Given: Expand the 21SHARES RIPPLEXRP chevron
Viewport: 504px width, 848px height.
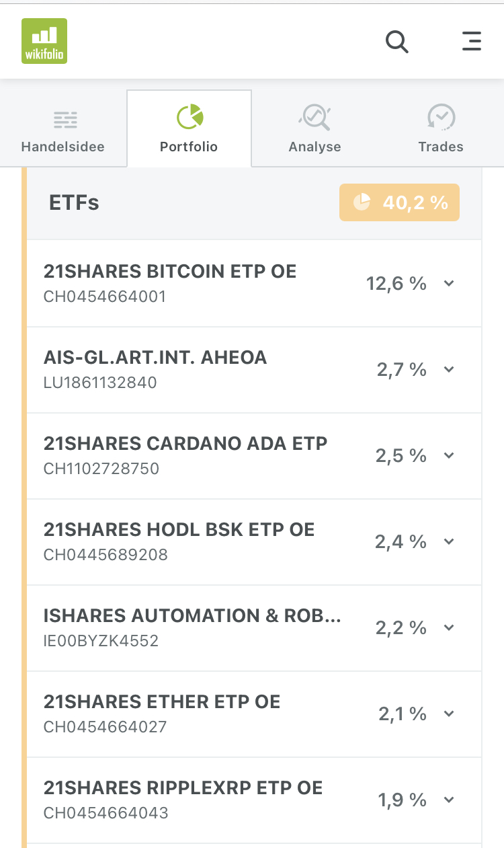Looking at the screenshot, I should [x=450, y=800].
